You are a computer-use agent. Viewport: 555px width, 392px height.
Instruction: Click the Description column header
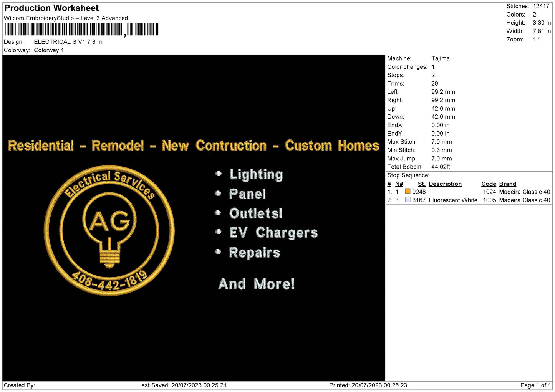tap(445, 184)
